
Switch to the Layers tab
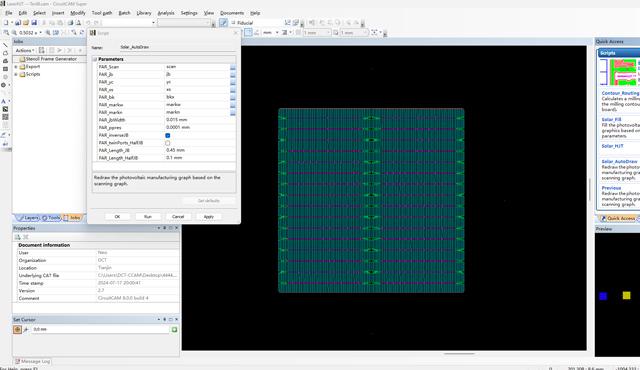(28, 218)
